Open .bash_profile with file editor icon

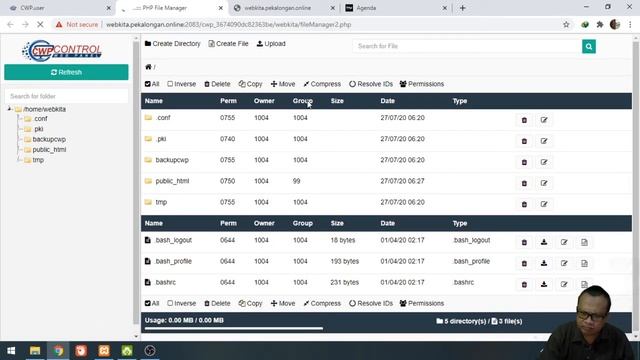click(584, 264)
